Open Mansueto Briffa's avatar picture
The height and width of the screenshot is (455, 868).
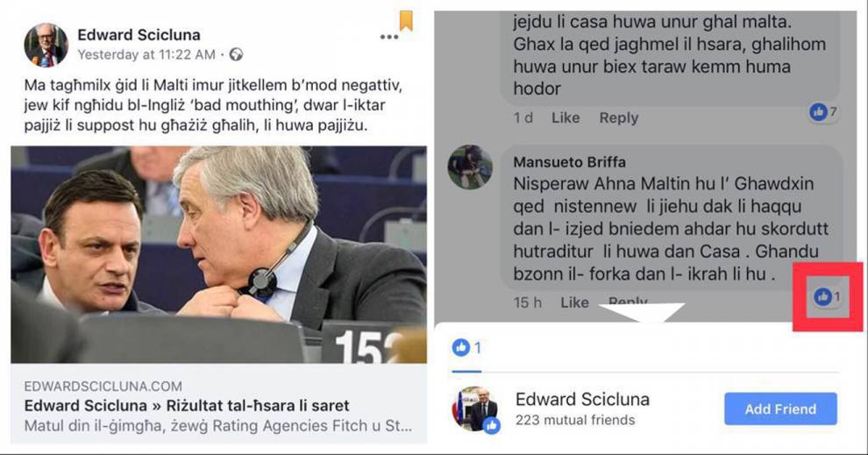(x=470, y=167)
